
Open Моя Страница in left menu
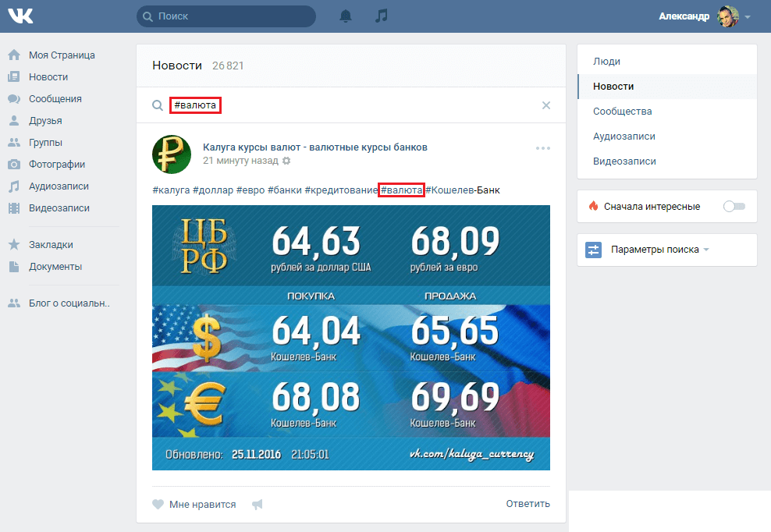(x=62, y=55)
